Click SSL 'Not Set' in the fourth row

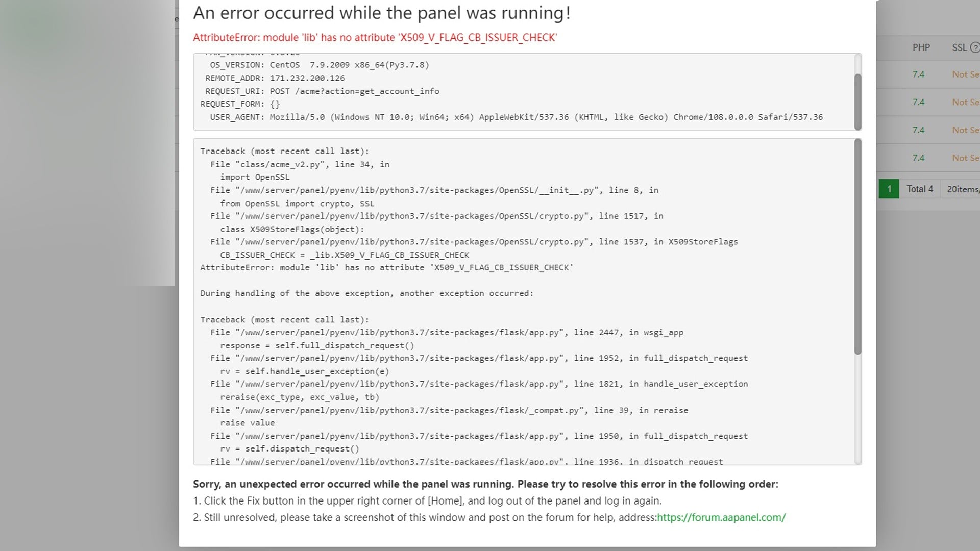point(965,158)
